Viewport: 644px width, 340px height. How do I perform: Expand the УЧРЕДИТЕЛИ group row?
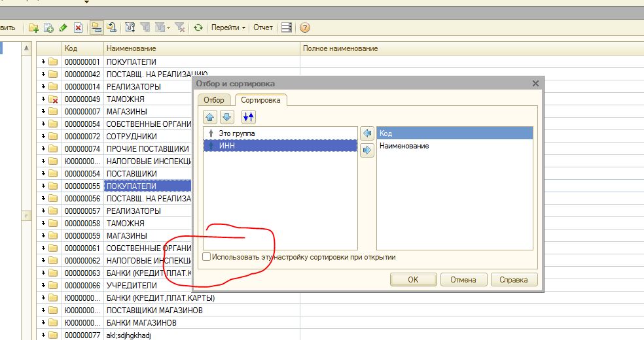tap(43, 285)
